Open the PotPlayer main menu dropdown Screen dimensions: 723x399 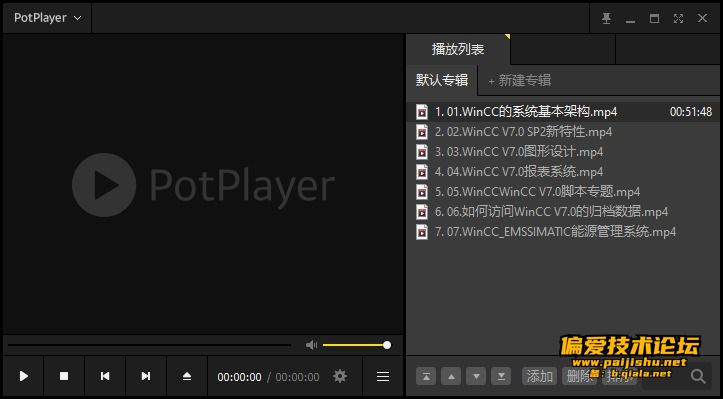click(x=47, y=18)
